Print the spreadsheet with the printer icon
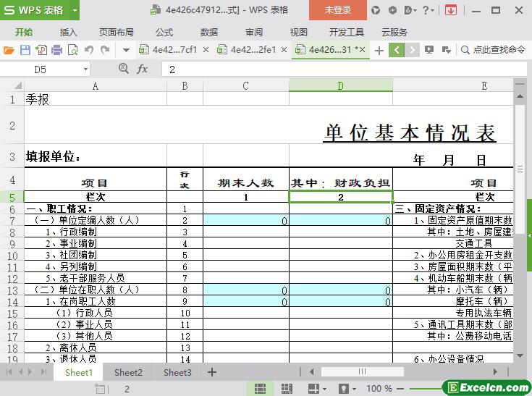 click(56, 50)
